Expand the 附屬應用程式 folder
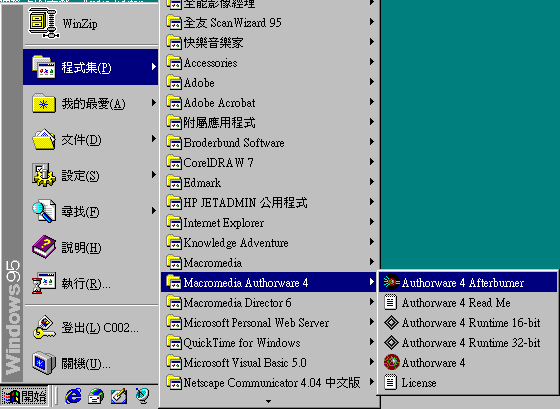This screenshot has width=560, height=409. (270, 123)
